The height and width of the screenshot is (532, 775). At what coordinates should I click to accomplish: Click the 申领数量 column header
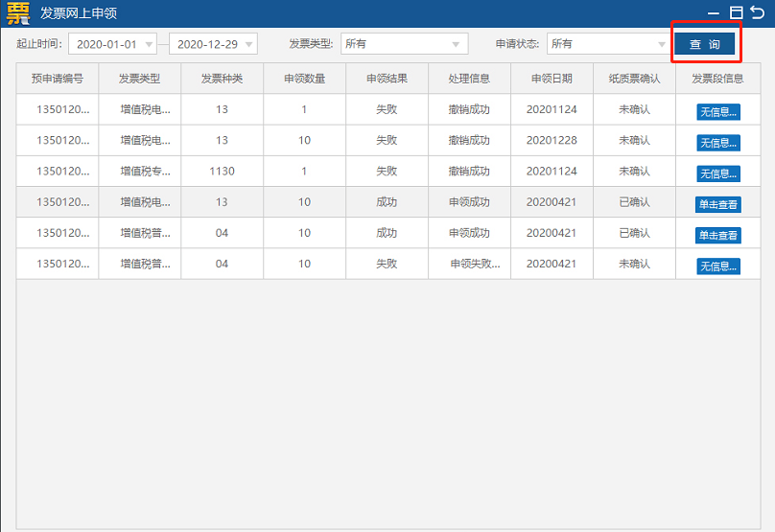click(x=304, y=79)
